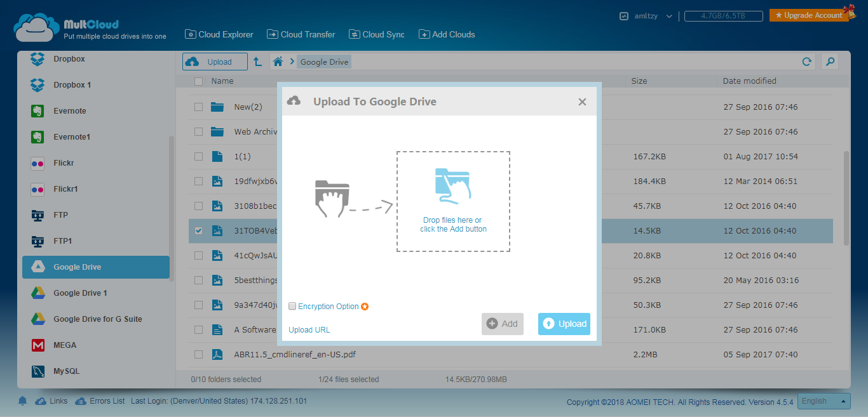Check the New(2) folder checkbox
Image resolution: width=868 pixels, height=417 pixels.
[x=198, y=107]
